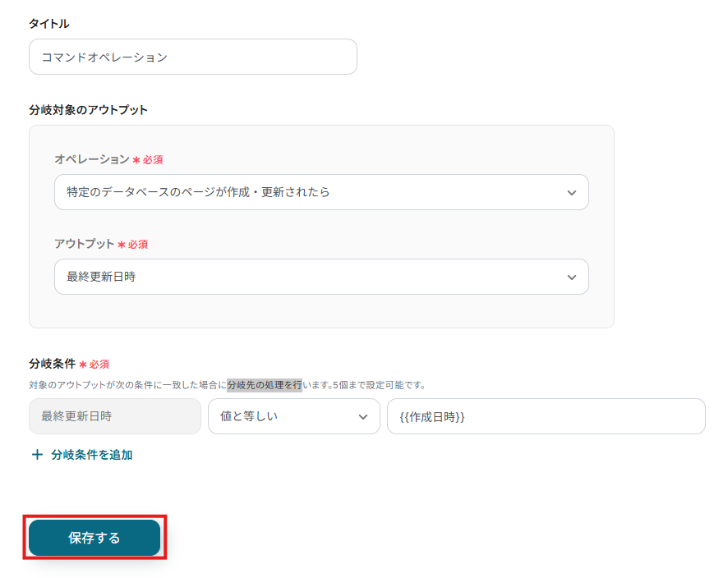
Task: Click the chevron beside 値と等しい
Action: pyautogui.click(x=363, y=417)
